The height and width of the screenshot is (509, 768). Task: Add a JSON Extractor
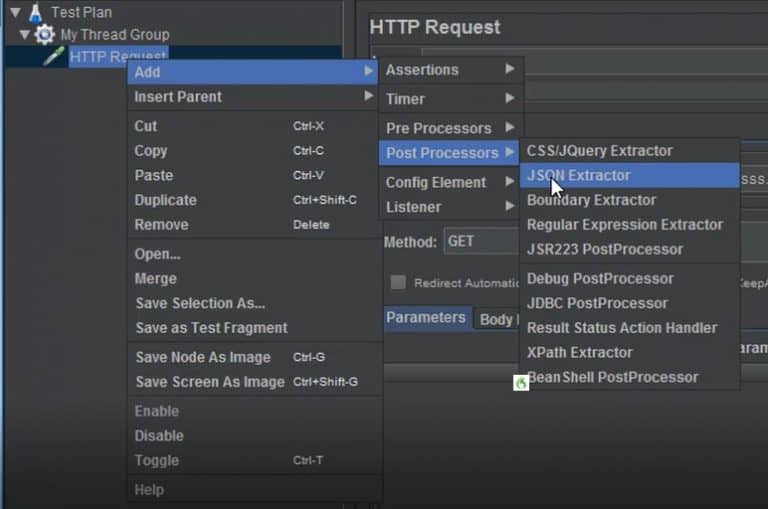click(x=630, y=175)
